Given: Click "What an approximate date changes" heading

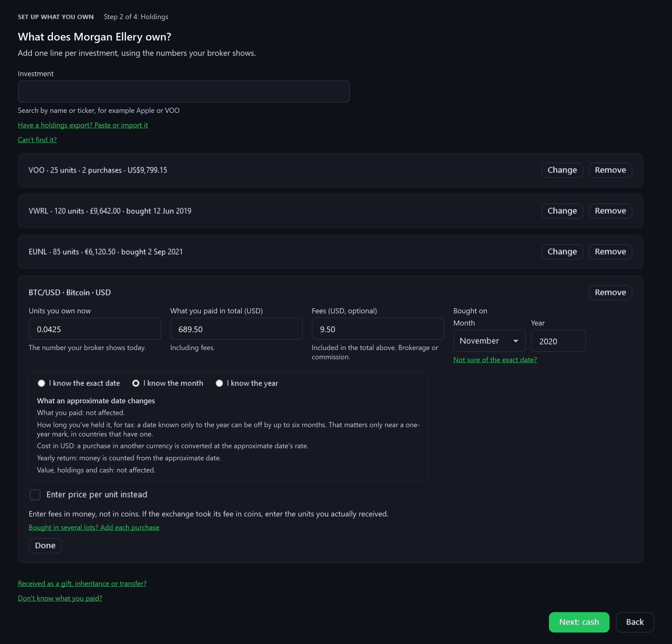Looking at the screenshot, I should click(x=96, y=401).
